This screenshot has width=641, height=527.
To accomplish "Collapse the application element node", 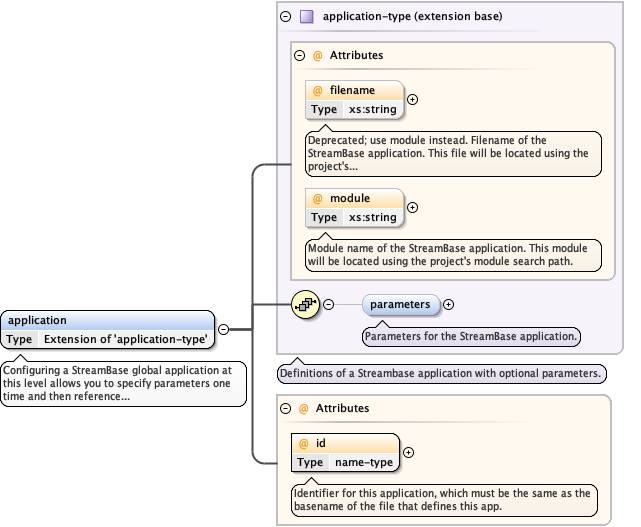I will 223,329.
